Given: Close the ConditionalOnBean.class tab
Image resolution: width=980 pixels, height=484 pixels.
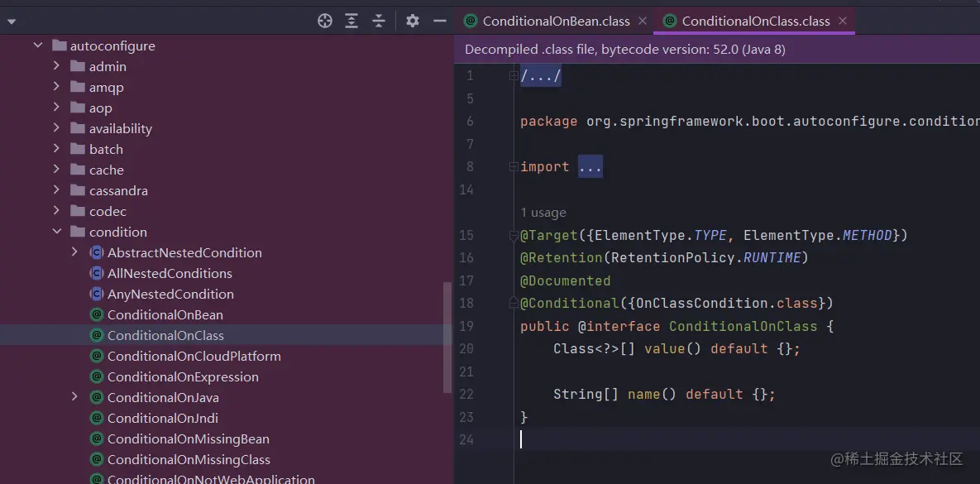Looking at the screenshot, I should click(643, 22).
